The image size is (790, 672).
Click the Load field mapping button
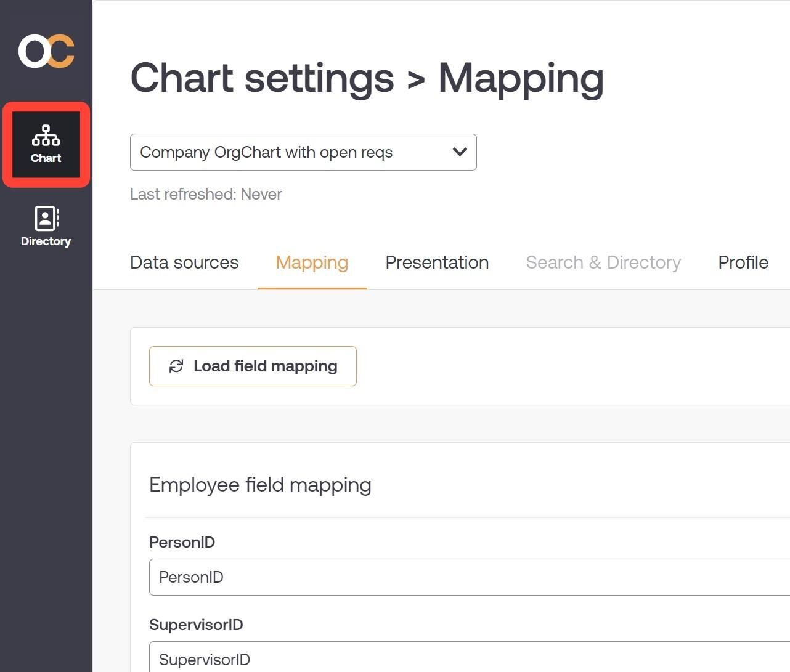coord(253,366)
